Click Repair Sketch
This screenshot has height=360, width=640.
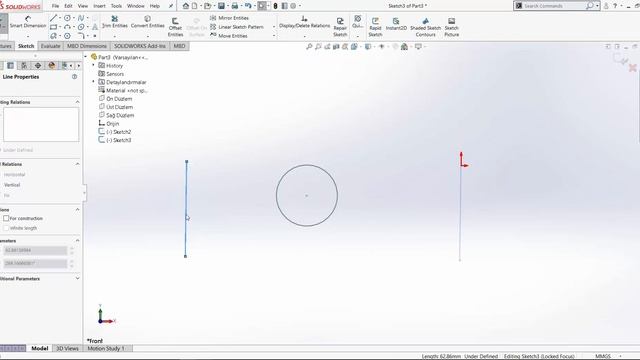[x=340, y=27]
